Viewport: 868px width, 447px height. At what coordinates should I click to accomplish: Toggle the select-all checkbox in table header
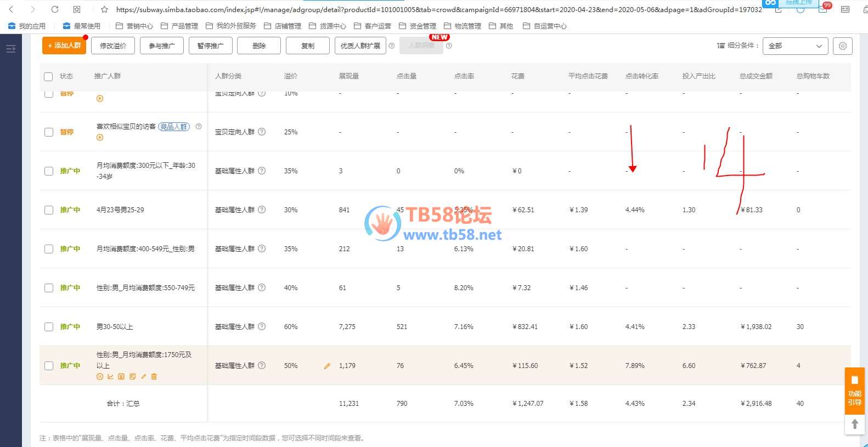[48, 77]
